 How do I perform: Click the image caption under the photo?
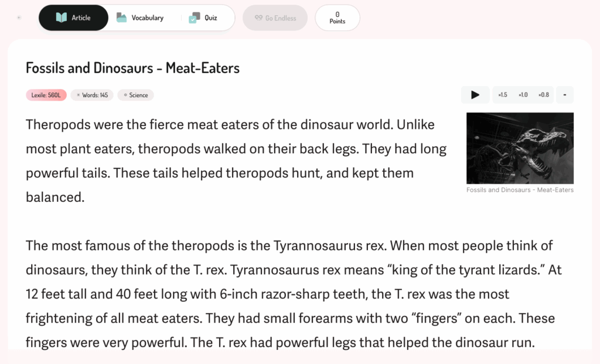(x=520, y=190)
